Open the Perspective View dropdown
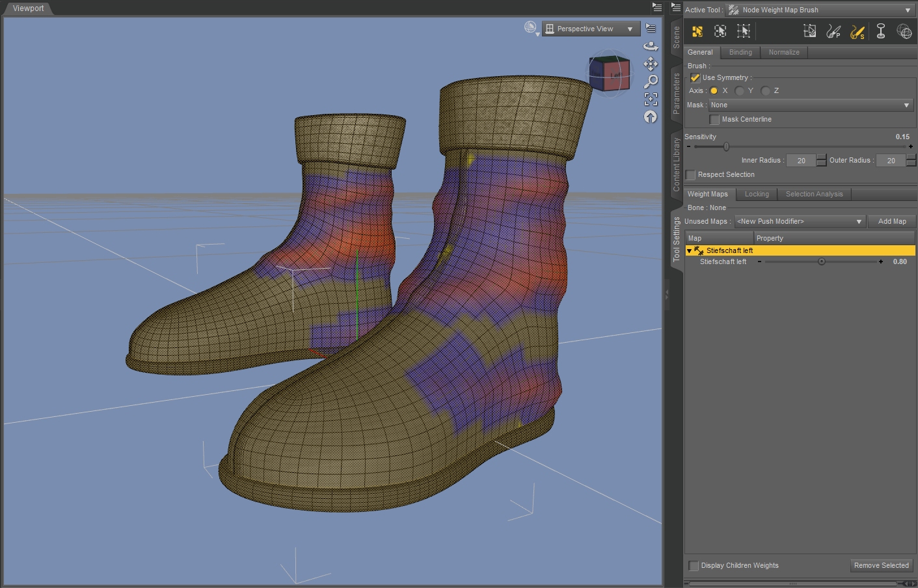Screen dimensions: 918x588 coord(591,29)
